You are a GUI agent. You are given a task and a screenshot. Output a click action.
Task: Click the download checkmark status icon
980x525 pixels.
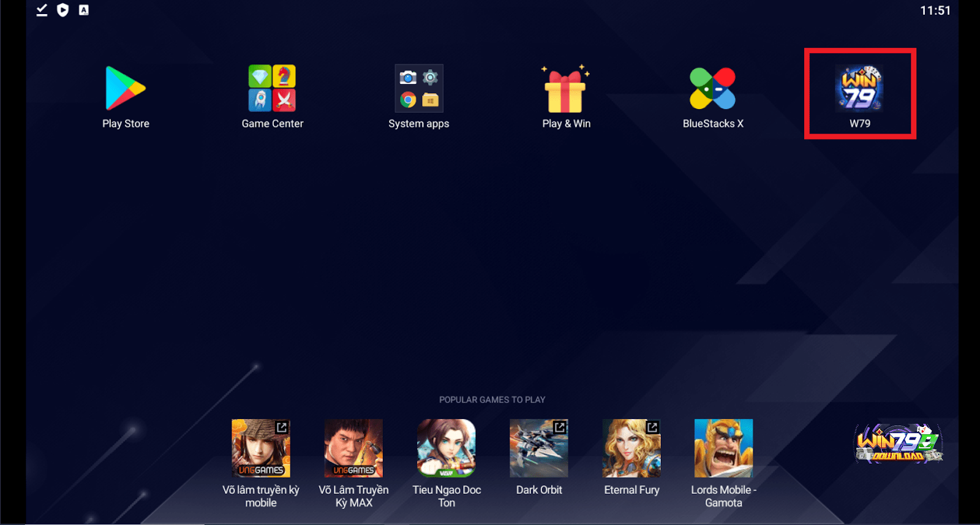click(x=42, y=10)
